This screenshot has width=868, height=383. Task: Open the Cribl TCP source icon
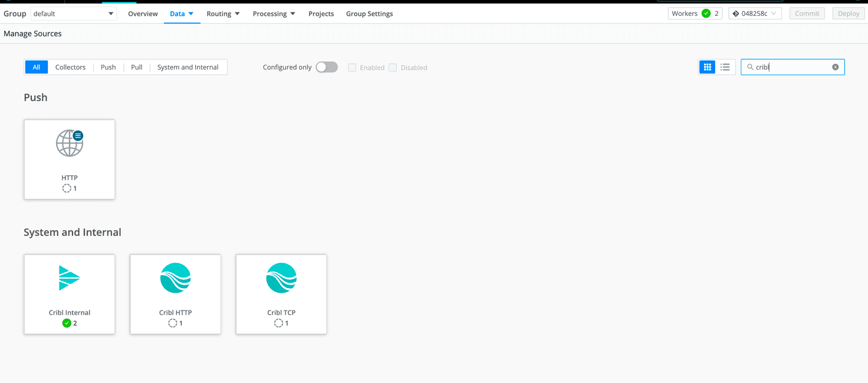point(281,278)
